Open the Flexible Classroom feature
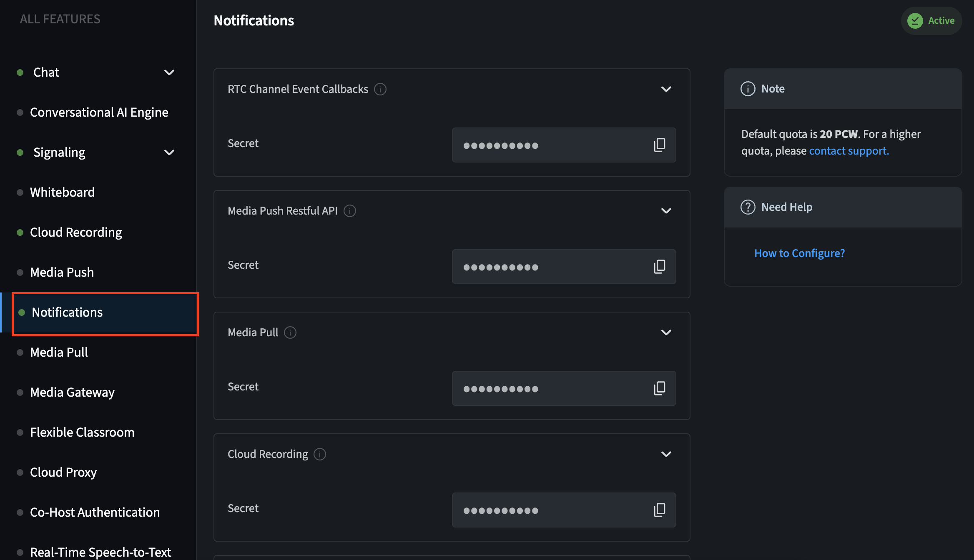Screen dimensions: 974x560 (82, 432)
